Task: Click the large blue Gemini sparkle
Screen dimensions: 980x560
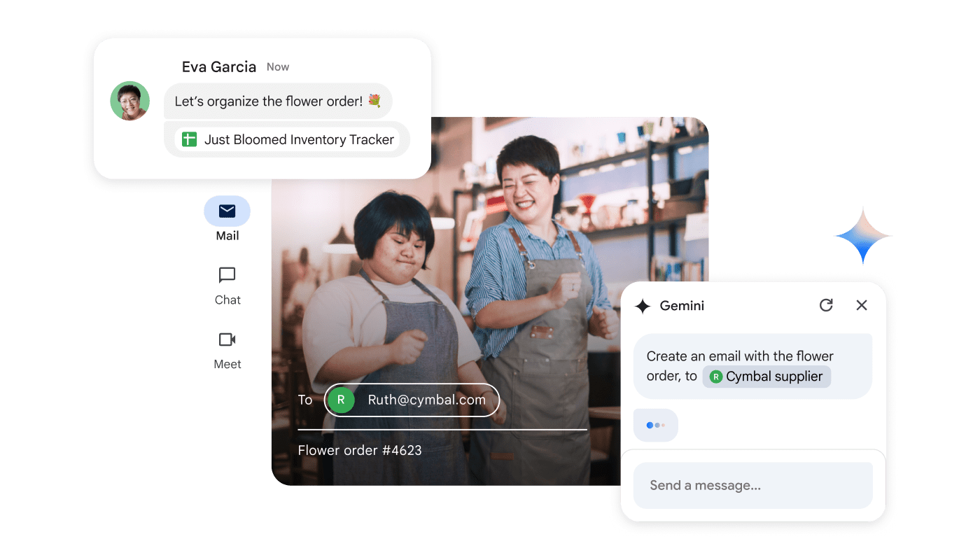Action: pos(863,236)
